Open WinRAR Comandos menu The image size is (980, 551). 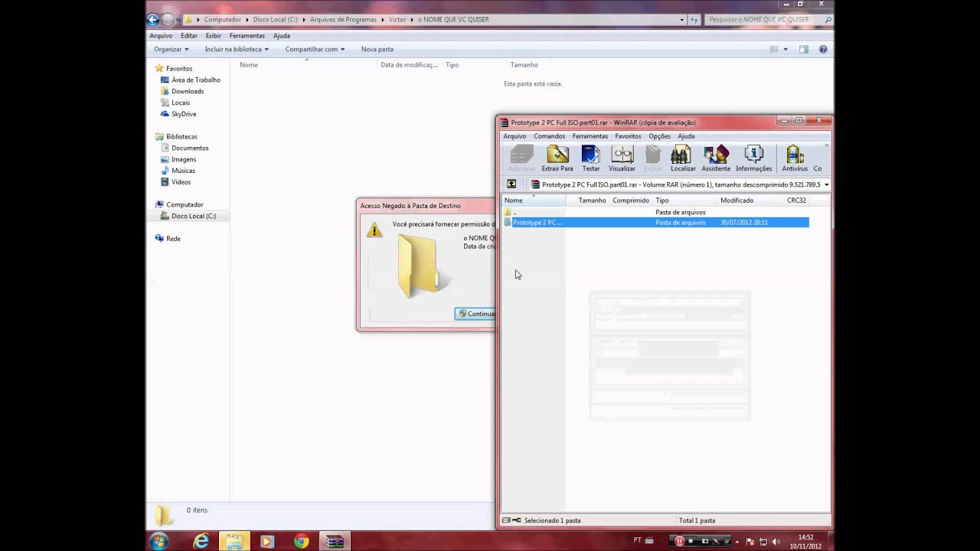pyautogui.click(x=549, y=136)
